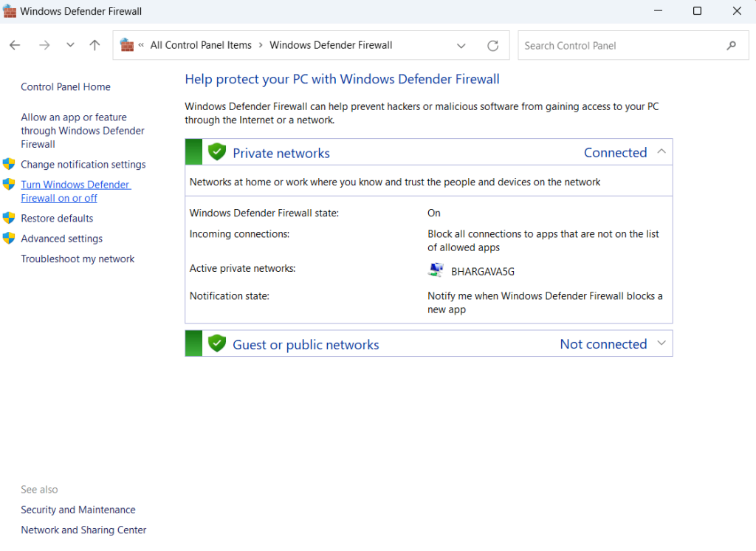The image size is (756, 551).
Task: Click the shield icon beside Restore defaults
Action: [9, 218]
